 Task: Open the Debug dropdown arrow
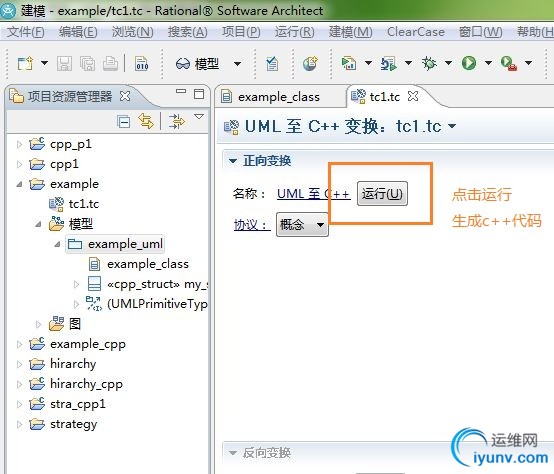(448, 63)
